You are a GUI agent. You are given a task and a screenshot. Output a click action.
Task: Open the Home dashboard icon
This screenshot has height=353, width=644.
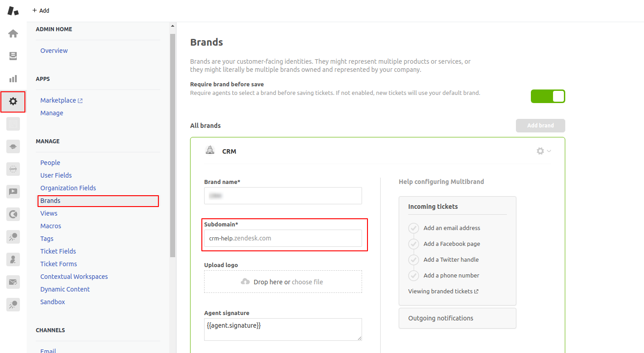pyautogui.click(x=13, y=33)
